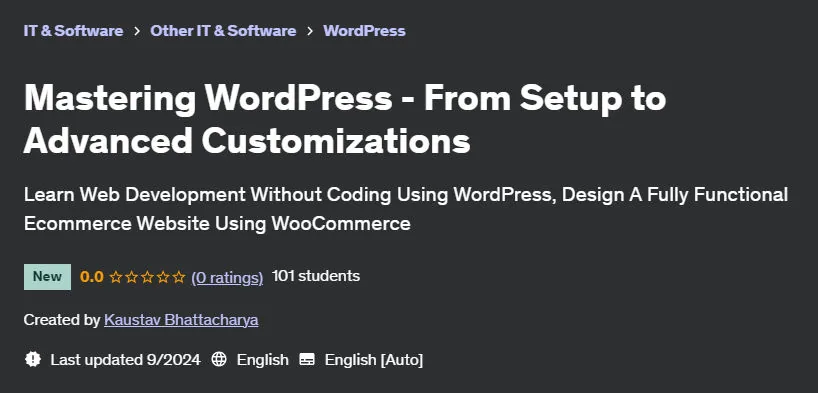Open the IT & Software breadcrumb
Viewport: 818px width, 393px height.
74,31
